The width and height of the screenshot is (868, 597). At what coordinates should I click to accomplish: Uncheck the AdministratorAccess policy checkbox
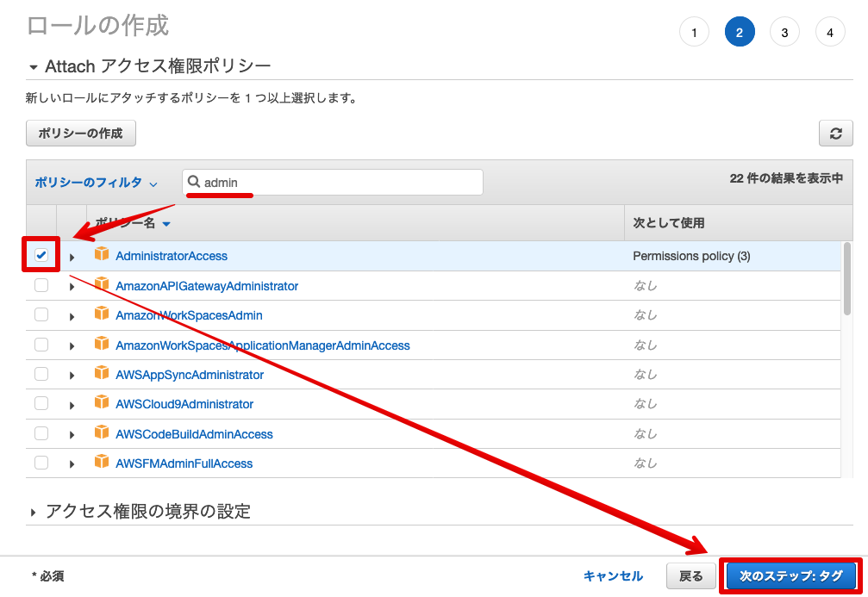tap(41, 255)
